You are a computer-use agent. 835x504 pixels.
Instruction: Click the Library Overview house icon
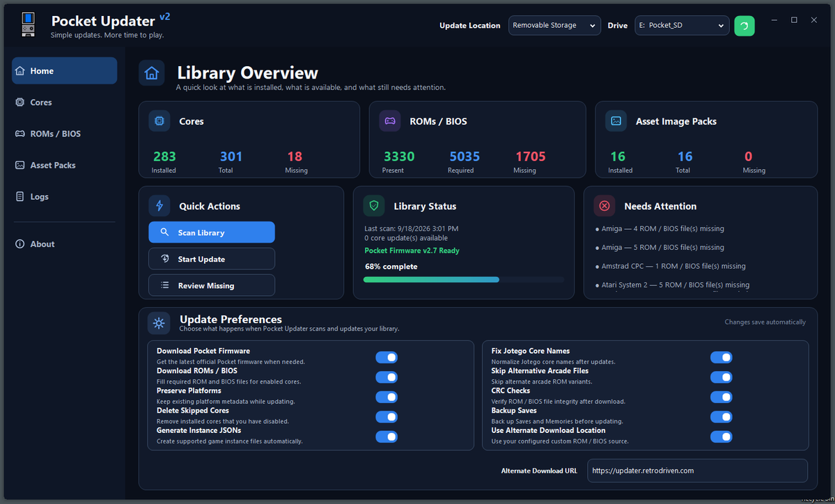point(151,73)
